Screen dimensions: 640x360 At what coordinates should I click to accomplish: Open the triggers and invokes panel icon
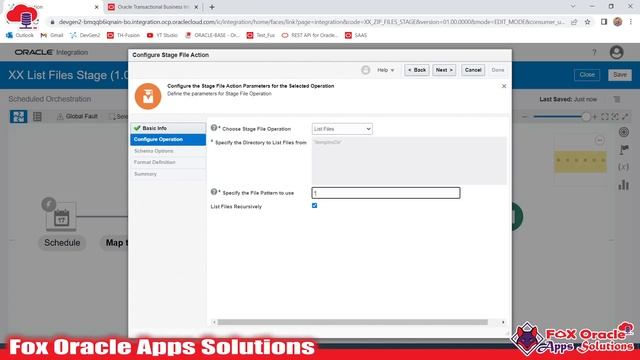coord(623,132)
